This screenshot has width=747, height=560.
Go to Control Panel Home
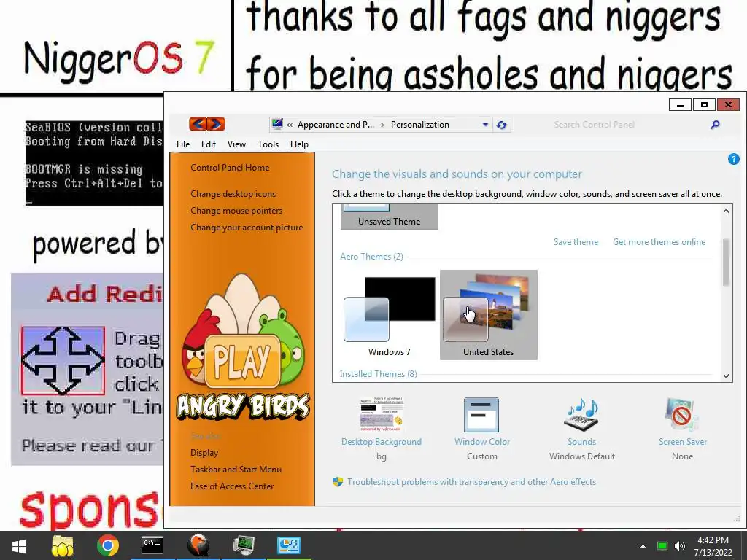click(230, 168)
